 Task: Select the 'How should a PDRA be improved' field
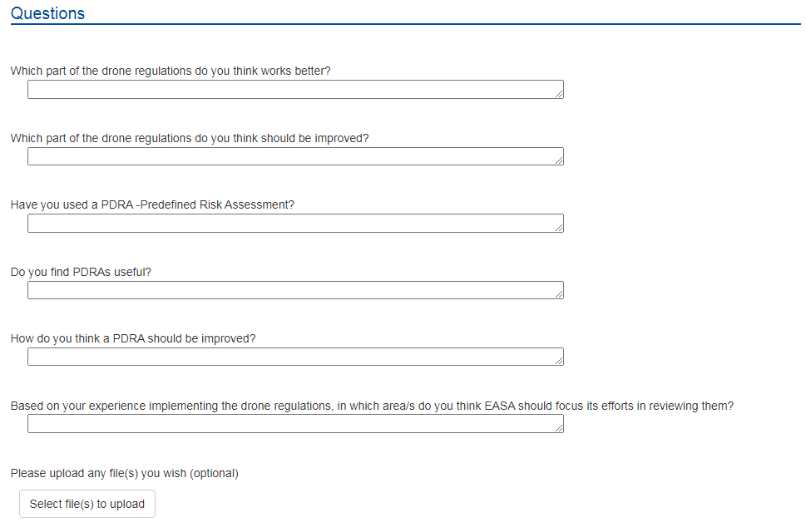(x=295, y=357)
